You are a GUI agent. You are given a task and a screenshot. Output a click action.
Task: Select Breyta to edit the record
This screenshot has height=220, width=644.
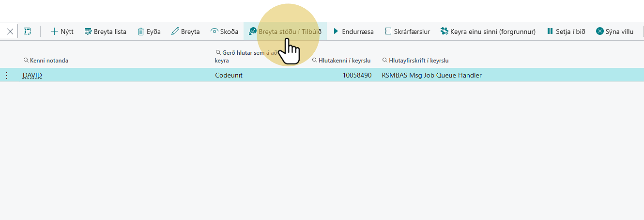click(185, 31)
